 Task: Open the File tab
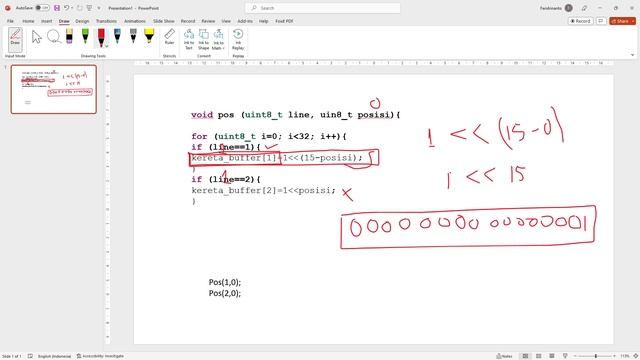[10, 21]
